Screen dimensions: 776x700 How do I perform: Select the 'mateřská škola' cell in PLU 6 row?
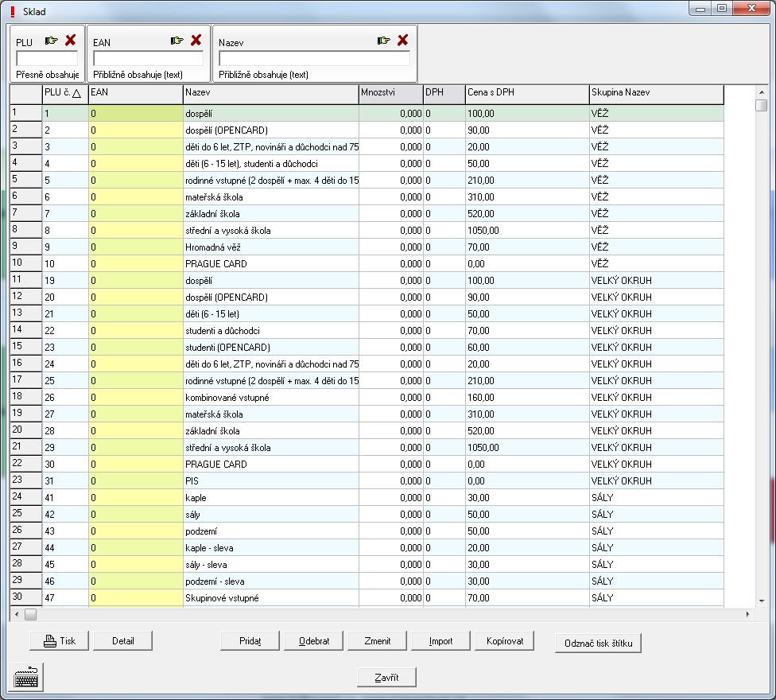click(x=270, y=197)
